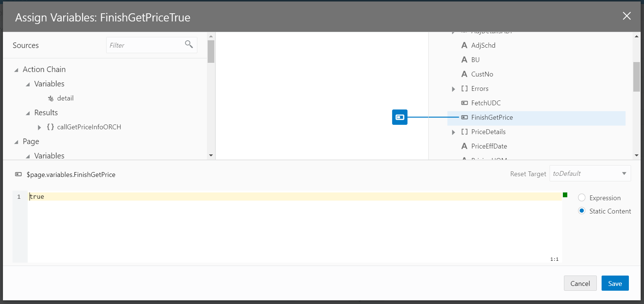This screenshot has height=304, width=644.
Task: Expand the callGetPriceInfoORCH node
Action: 39,127
